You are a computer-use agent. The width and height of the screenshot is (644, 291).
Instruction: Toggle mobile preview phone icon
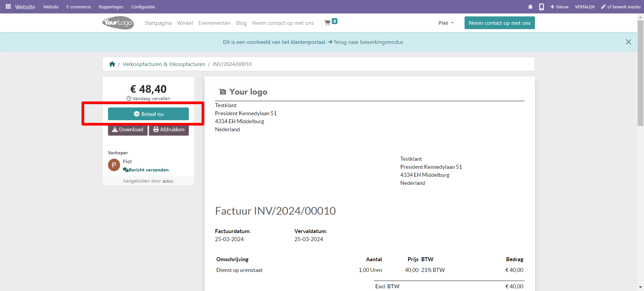point(541,7)
